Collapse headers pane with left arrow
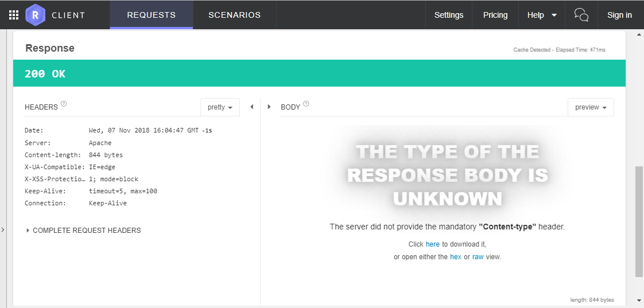 click(x=251, y=107)
